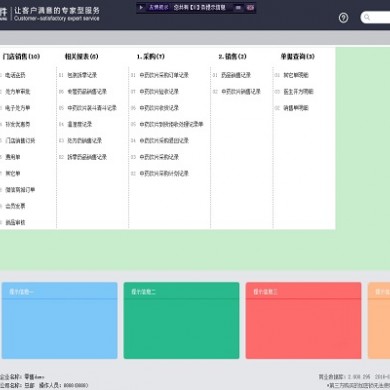Click the search magnifier icon
Image resolution: width=390 pixels, height=390 pixels.
[367, 17]
